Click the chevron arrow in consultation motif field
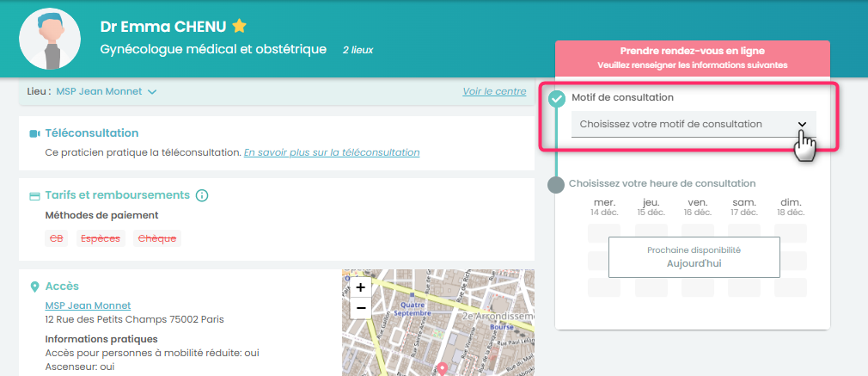Viewport: 868px width, 376px height. 802,124
